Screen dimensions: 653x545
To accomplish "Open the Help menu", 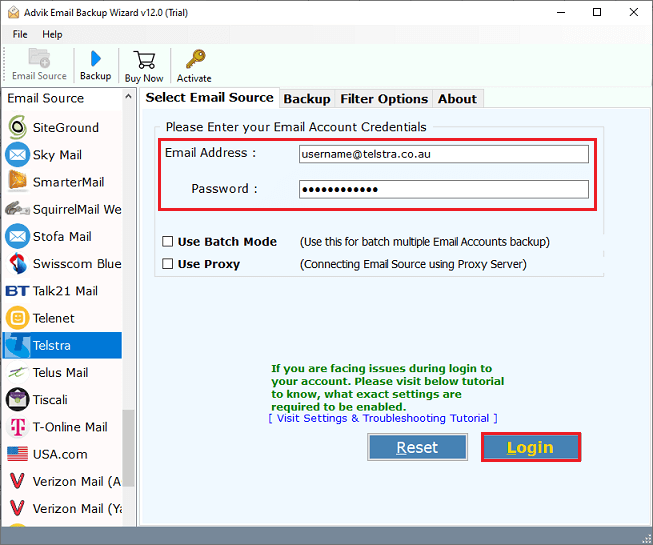I will [x=52, y=34].
